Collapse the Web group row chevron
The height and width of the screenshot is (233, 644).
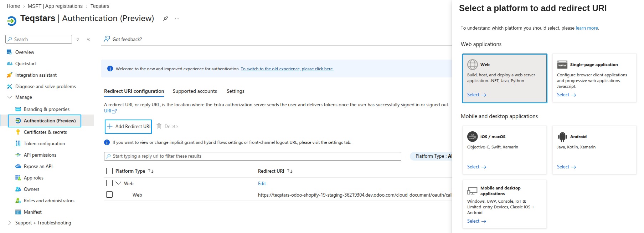(x=118, y=183)
